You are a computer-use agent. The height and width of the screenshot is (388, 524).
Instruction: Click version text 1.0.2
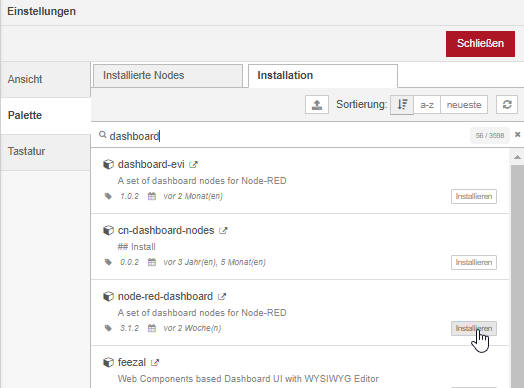(129, 196)
